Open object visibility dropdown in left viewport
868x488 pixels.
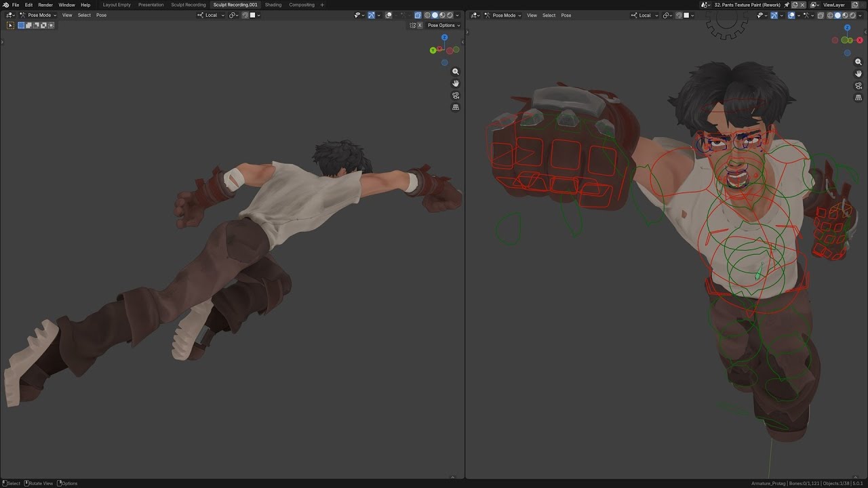(359, 15)
